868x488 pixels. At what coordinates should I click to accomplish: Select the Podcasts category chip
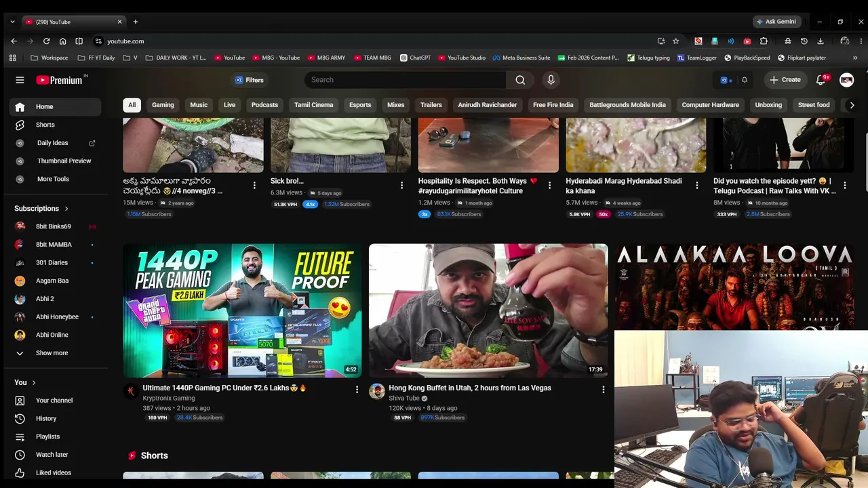click(264, 105)
